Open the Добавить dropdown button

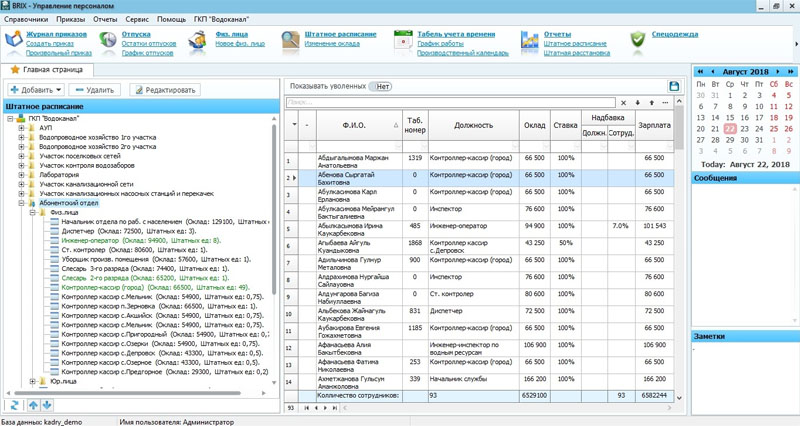pos(36,90)
